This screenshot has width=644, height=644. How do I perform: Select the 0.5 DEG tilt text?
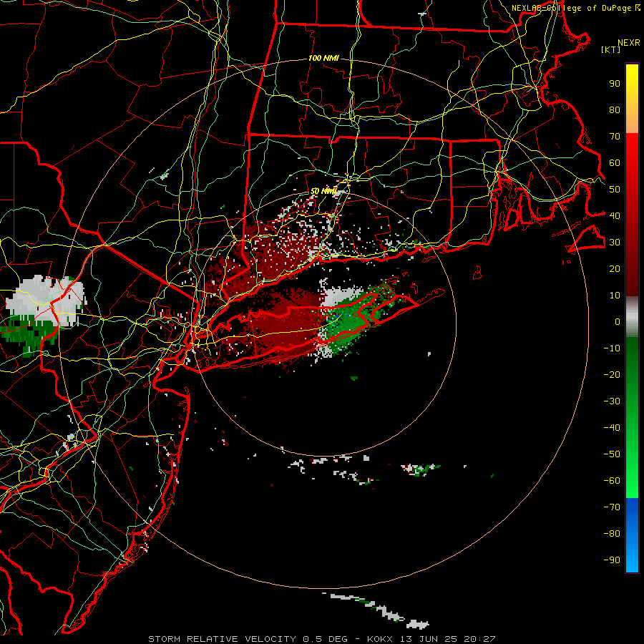click(x=325, y=639)
